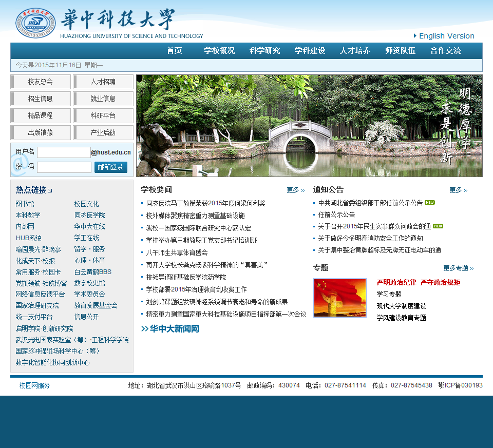Open 招生信息 button

pyautogui.click(x=41, y=99)
